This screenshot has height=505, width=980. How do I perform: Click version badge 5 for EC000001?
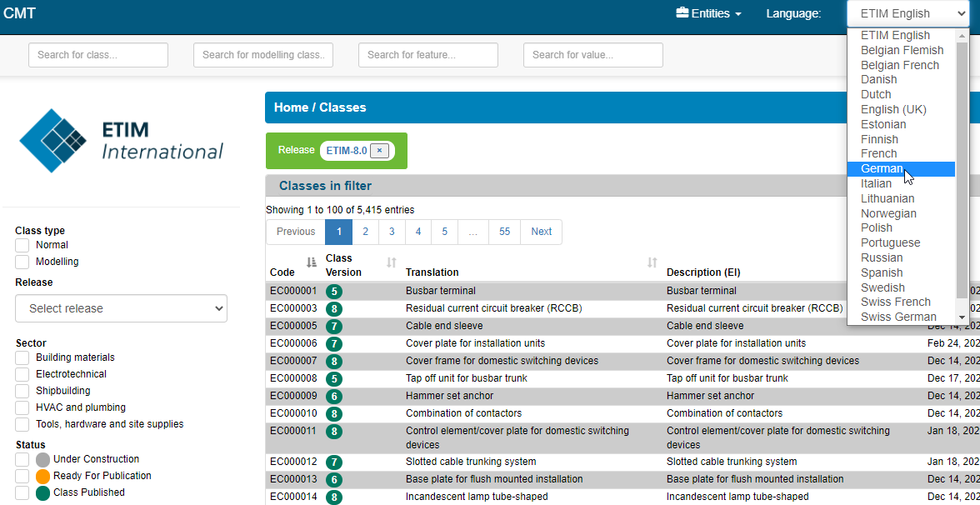pos(334,292)
